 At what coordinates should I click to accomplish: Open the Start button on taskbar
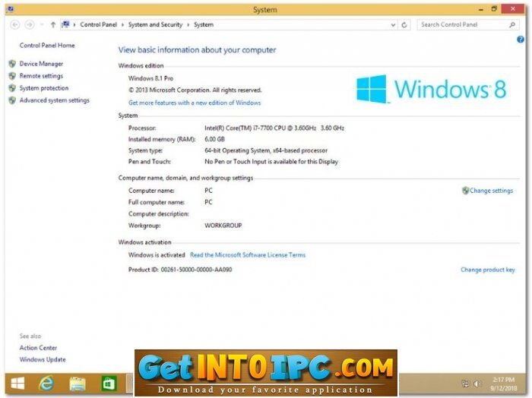pos(17,384)
